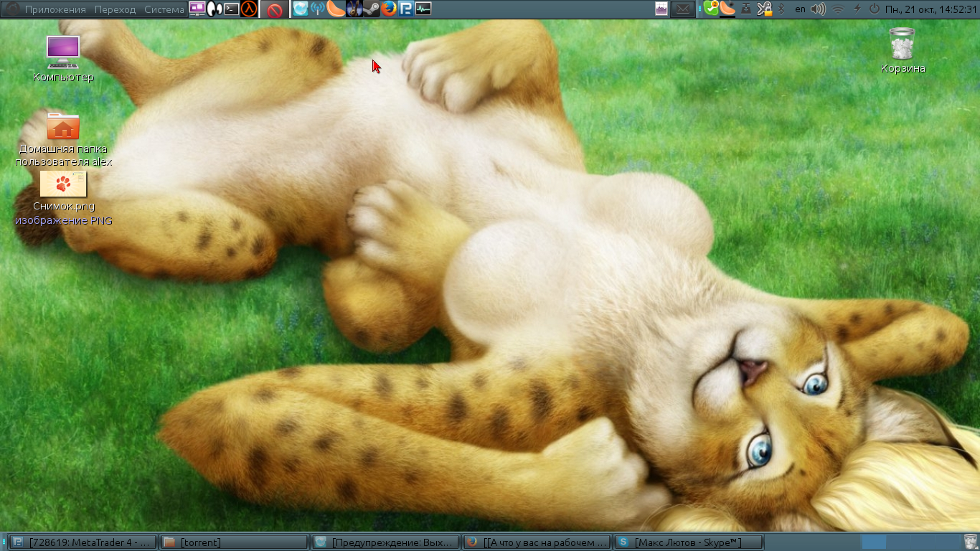Open the Переход menu

[115, 9]
